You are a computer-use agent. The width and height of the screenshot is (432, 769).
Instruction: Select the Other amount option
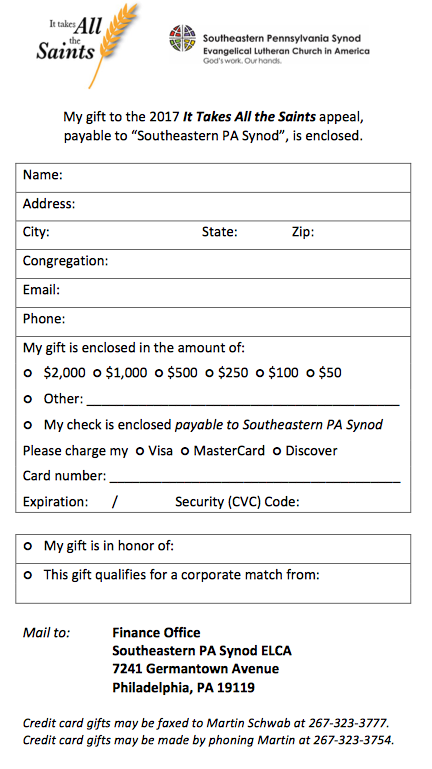(28, 400)
